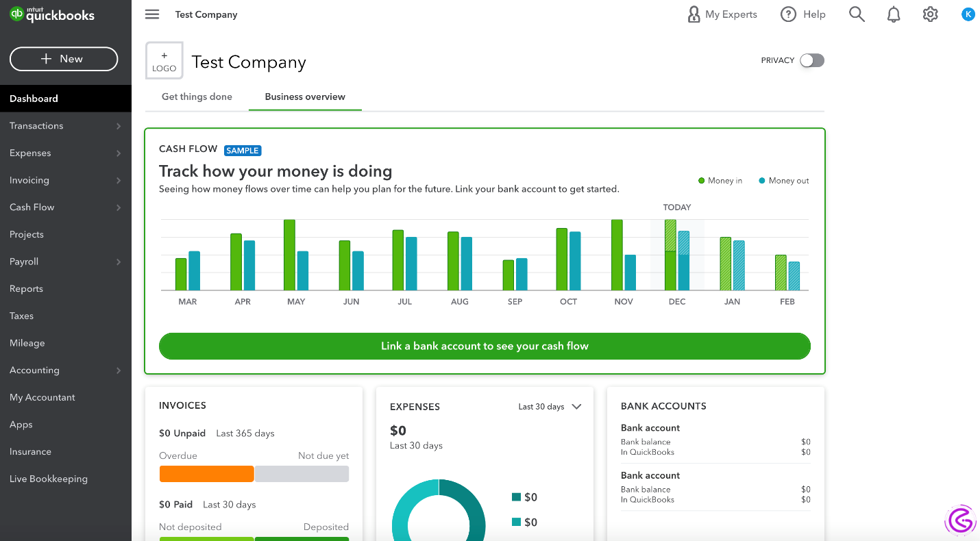Toggle the Money in legend filter
980x541 pixels.
(720, 180)
